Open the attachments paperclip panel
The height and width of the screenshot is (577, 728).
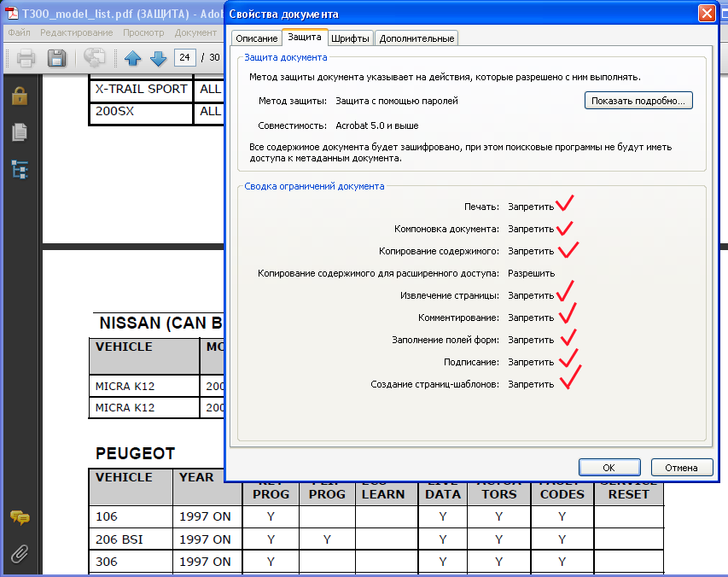pos(20,553)
